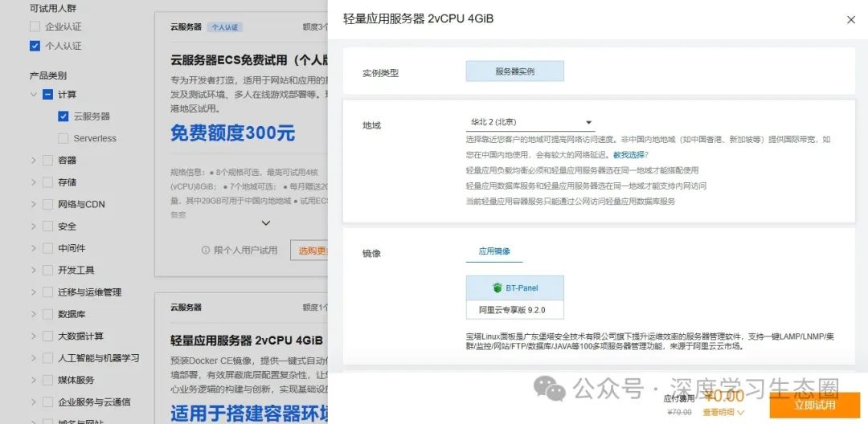Uncheck the 云服务器 checkbox
The image size is (868, 424).
point(63,116)
